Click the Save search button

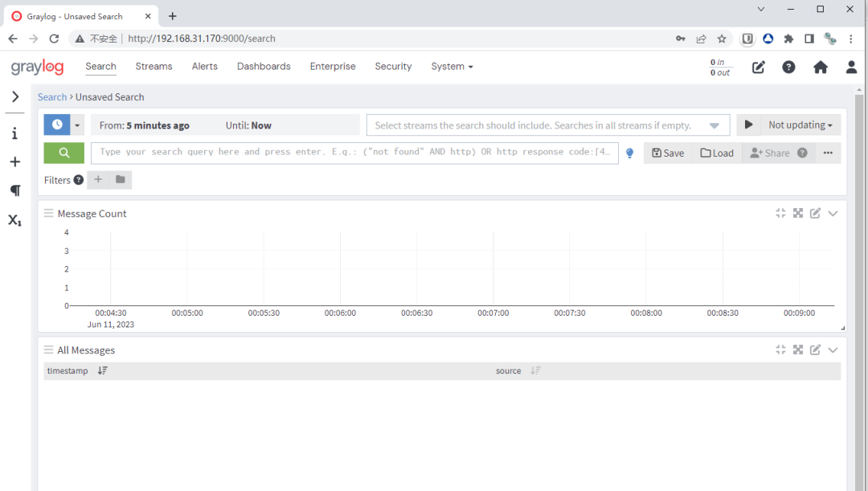click(x=668, y=153)
